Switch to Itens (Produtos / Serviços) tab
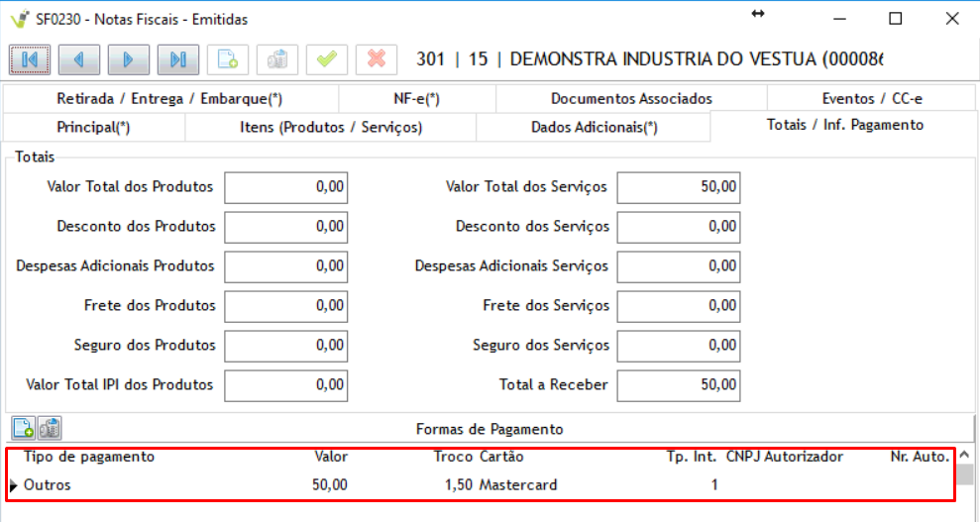The height and width of the screenshot is (522, 980). pos(331,128)
